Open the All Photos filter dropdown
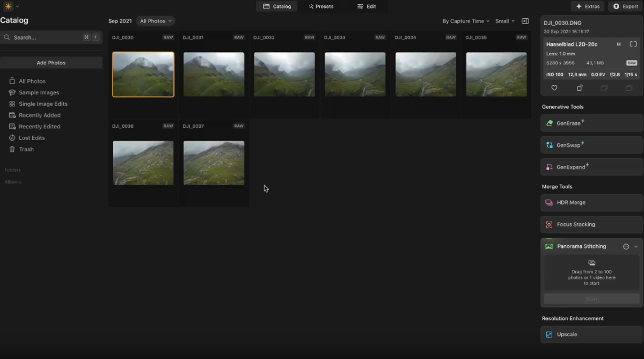Image resolution: width=644 pixels, height=359 pixels. [155, 21]
